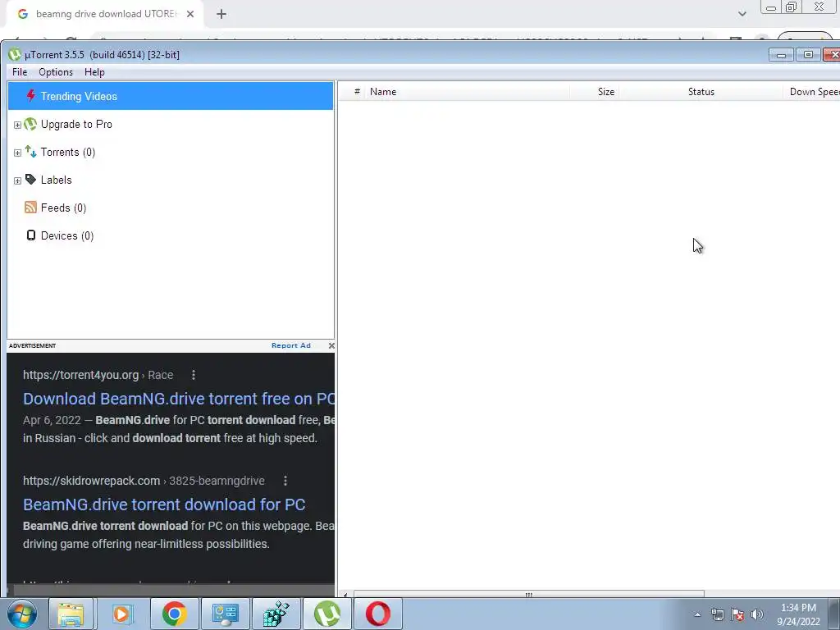Click the taskbar clock showing 1:34 PM
The image size is (840, 630).
click(x=798, y=614)
